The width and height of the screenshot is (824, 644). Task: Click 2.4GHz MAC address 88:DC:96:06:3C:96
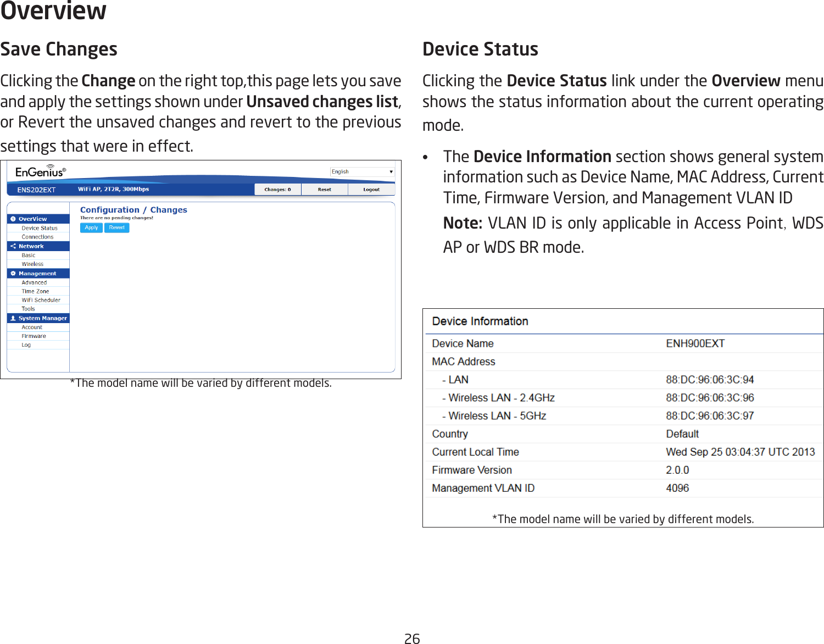(x=710, y=398)
